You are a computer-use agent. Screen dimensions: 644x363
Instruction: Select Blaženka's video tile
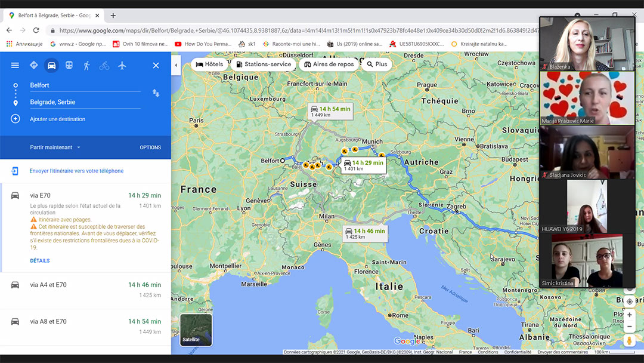coord(587,44)
